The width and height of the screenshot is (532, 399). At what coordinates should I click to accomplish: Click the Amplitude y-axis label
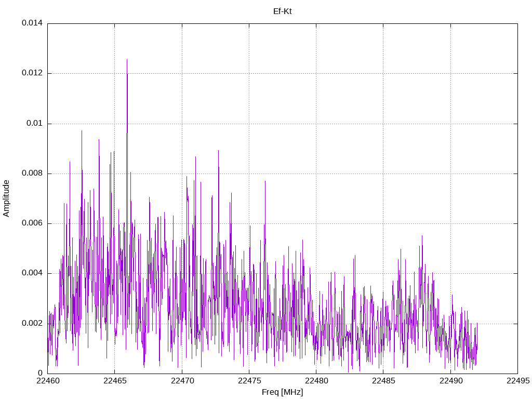pyautogui.click(x=7, y=198)
